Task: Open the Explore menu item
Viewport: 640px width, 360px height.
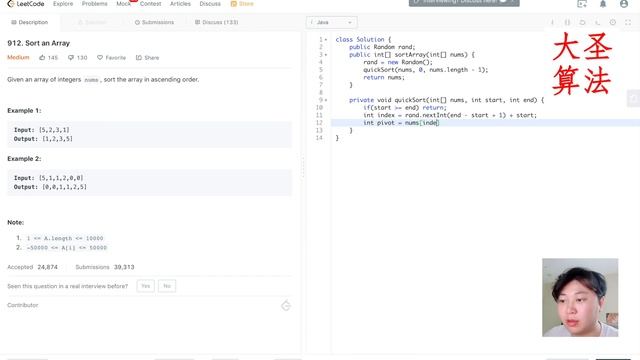Action: 63,4
